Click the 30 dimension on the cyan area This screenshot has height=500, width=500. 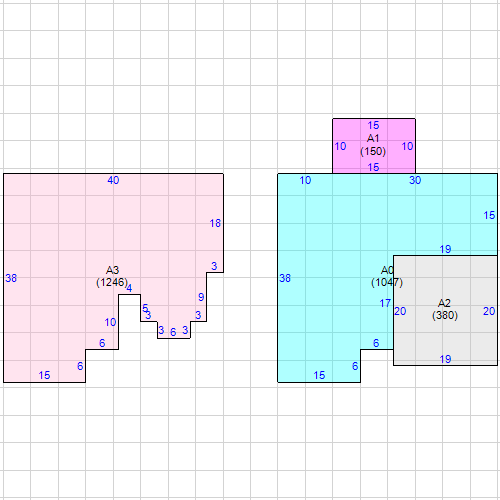coord(415,180)
